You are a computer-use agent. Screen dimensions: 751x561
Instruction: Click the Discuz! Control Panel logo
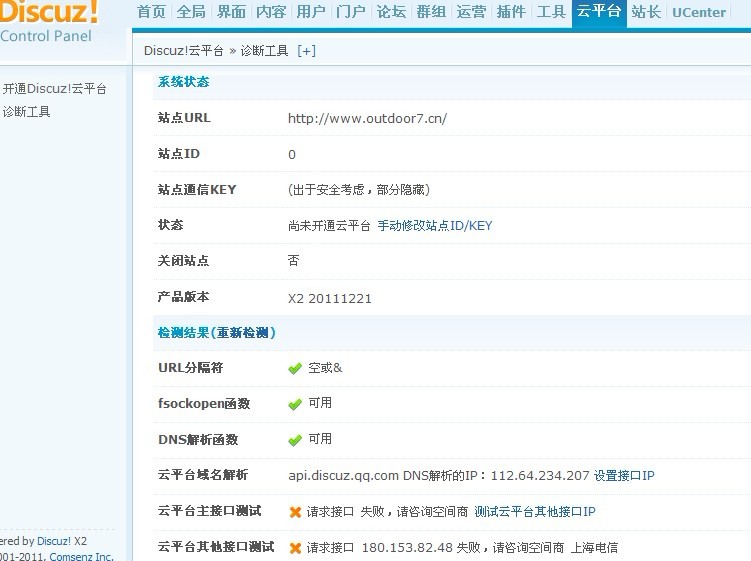click(48, 22)
